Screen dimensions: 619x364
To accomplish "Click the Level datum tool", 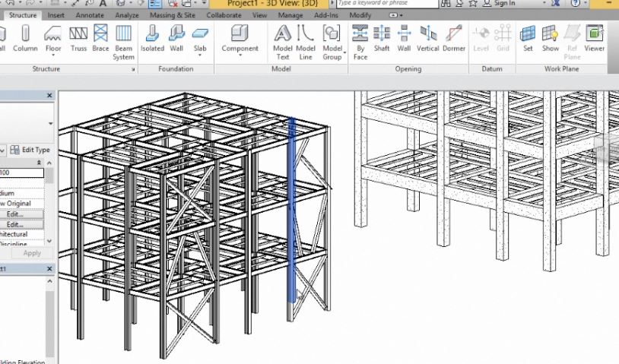I will pyautogui.click(x=481, y=38).
